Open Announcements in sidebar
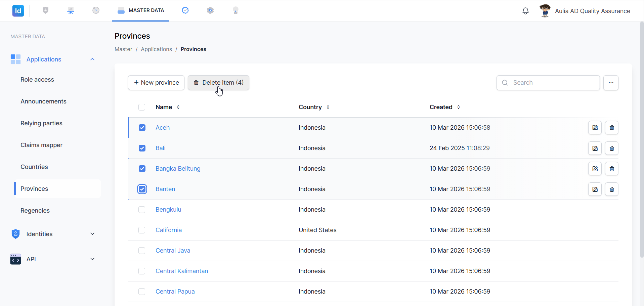This screenshot has height=306, width=644. [x=43, y=101]
